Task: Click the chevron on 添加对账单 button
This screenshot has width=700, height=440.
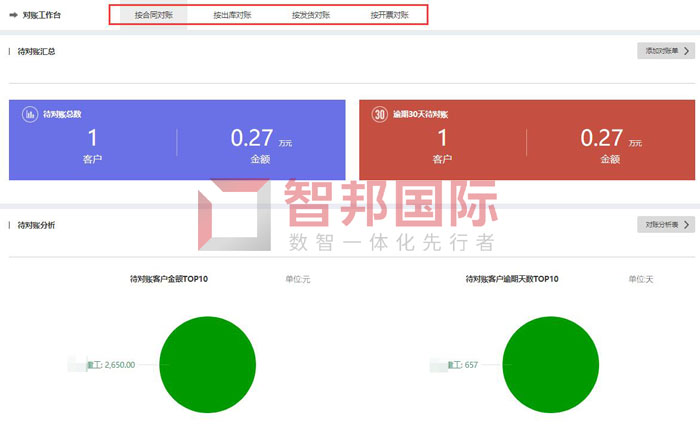Action: coord(687,51)
